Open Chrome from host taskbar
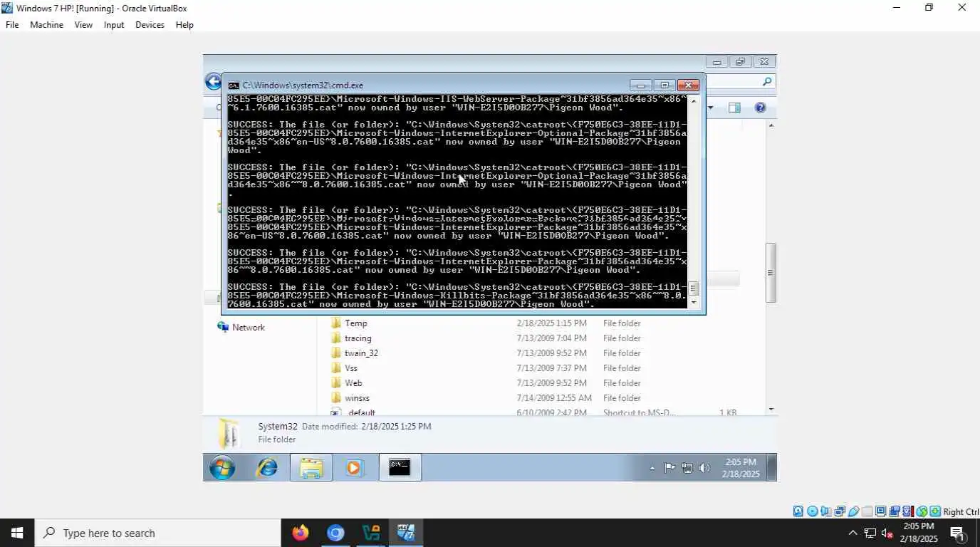 click(x=335, y=533)
